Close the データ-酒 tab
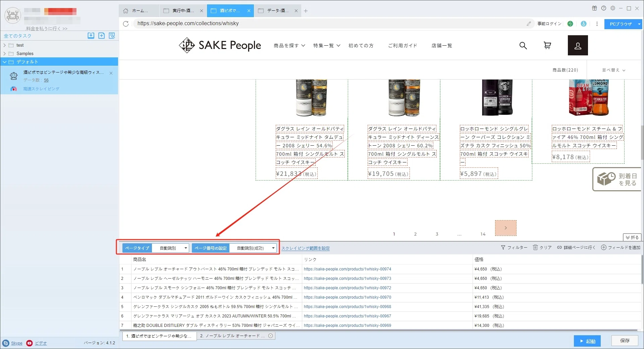The image size is (644, 349). (296, 11)
